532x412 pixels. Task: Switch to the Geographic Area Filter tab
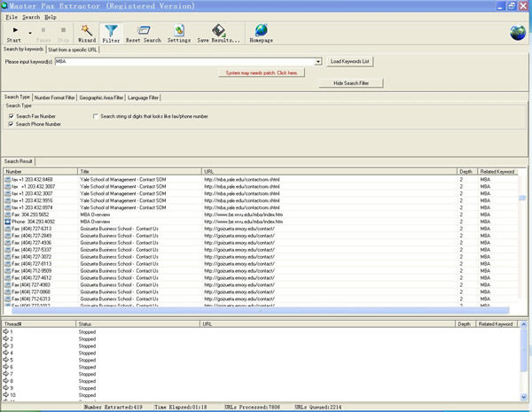point(101,97)
